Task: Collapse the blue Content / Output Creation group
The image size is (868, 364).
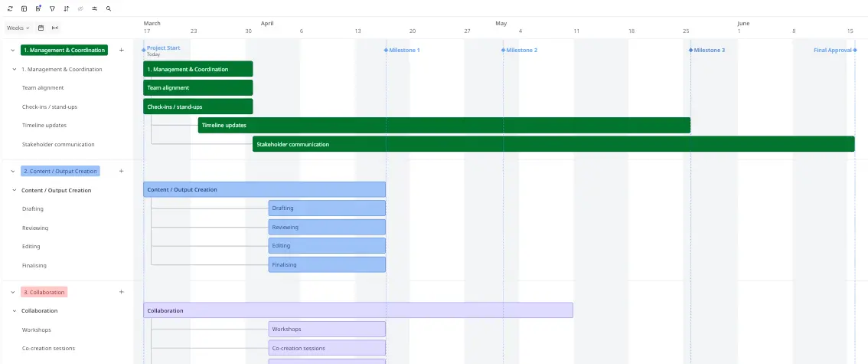Action: (13, 171)
